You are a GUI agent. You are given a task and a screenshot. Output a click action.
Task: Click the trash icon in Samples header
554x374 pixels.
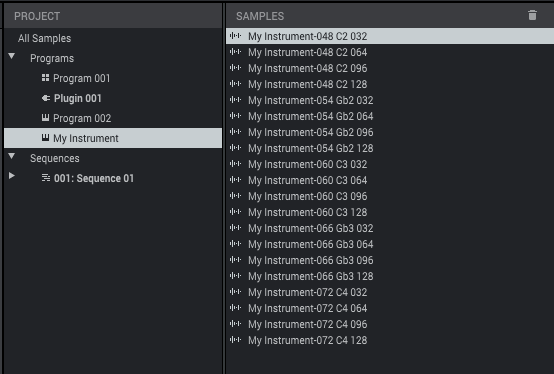[x=532, y=15]
